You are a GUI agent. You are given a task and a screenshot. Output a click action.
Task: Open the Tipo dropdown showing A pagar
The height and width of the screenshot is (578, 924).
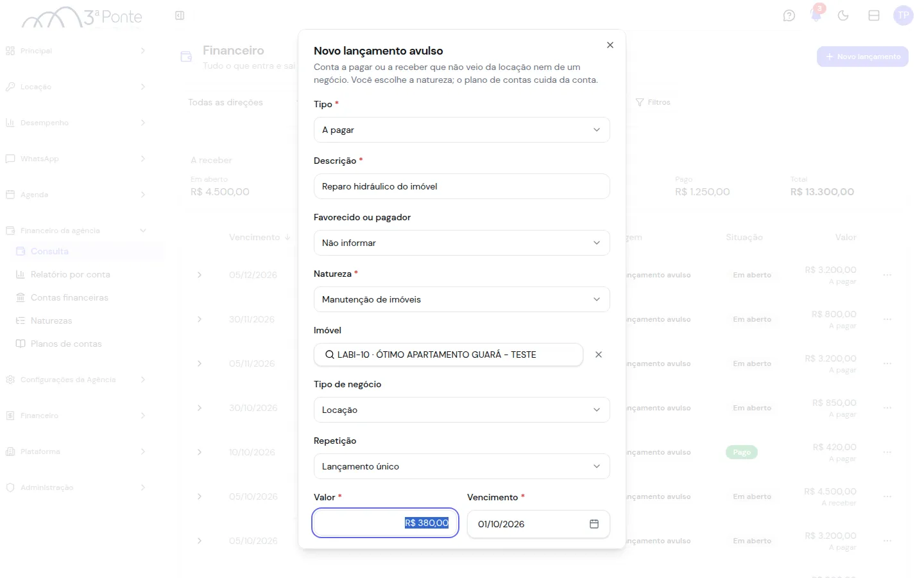coord(461,130)
